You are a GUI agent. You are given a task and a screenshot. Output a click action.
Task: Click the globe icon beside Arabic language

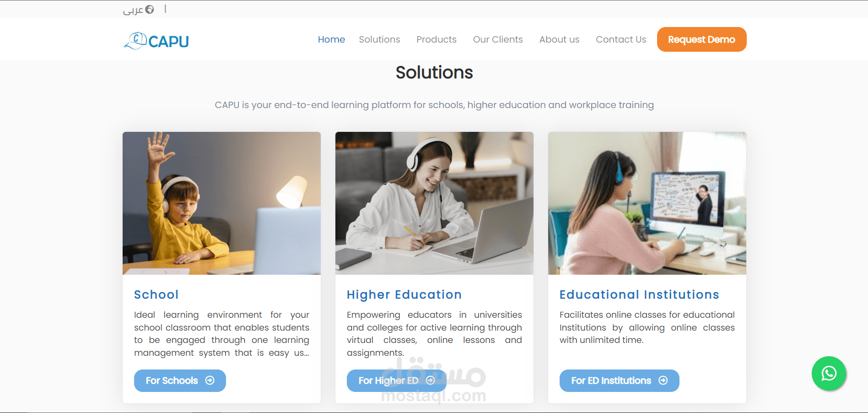[150, 10]
